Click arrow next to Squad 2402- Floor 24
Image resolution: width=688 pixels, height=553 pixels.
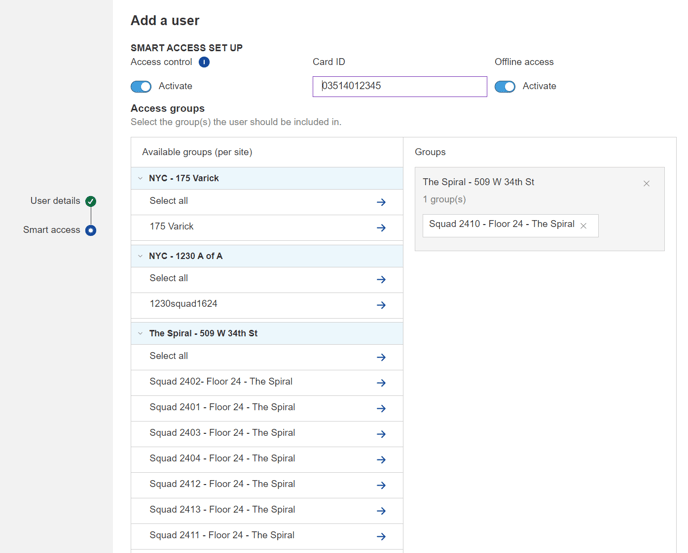pyautogui.click(x=381, y=383)
